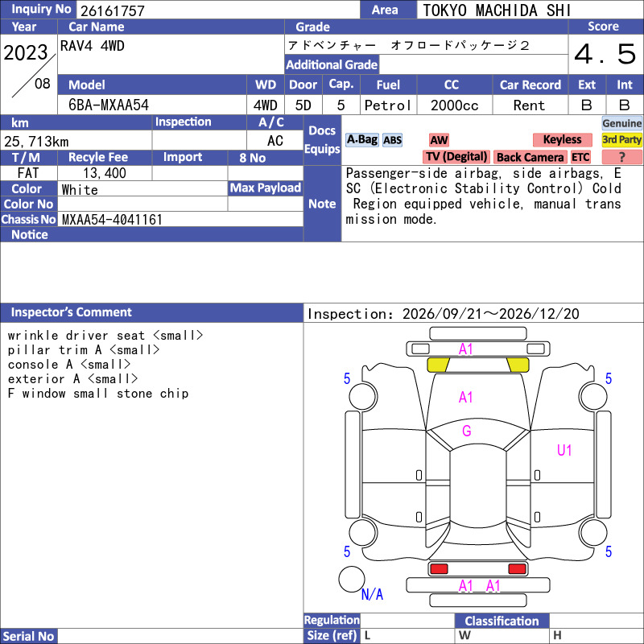The image size is (644, 644).
Task: Click the yellow left headlight on diagram
Action: point(438,365)
